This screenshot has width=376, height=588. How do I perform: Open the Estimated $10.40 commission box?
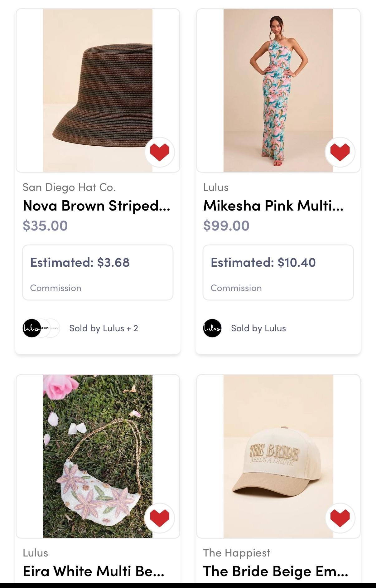point(278,273)
